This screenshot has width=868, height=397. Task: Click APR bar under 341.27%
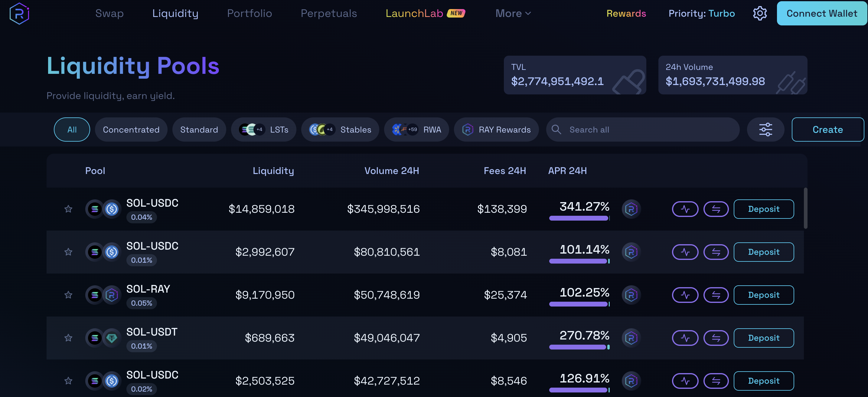[x=579, y=218]
